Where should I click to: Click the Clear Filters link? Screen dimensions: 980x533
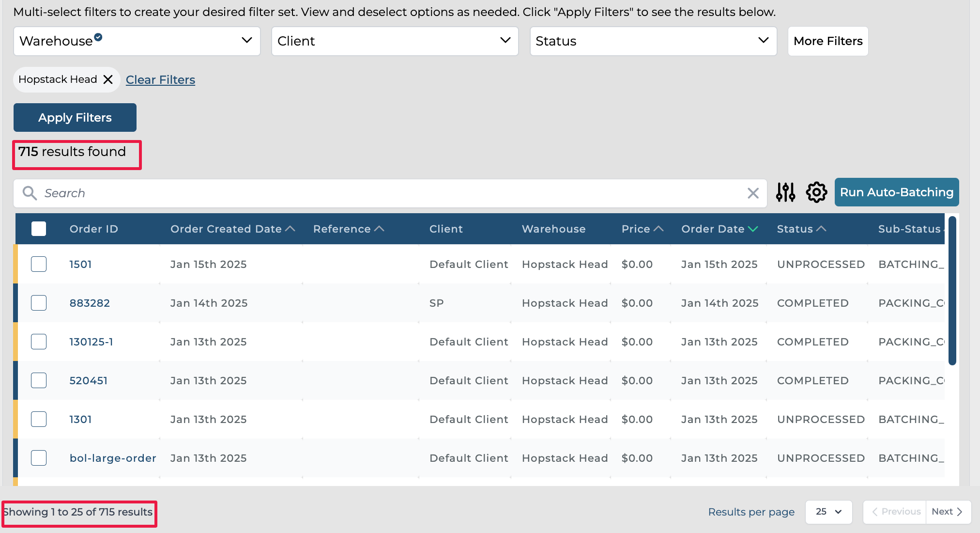tap(160, 79)
